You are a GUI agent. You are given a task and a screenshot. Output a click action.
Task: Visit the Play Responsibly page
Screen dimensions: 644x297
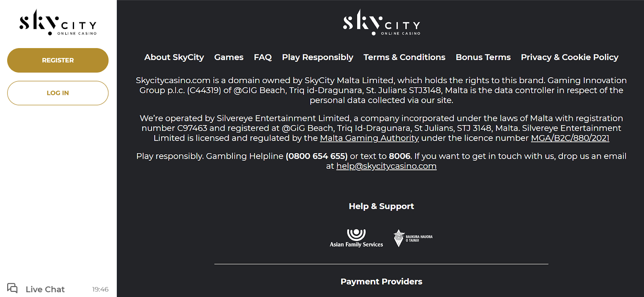[x=318, y=57]
